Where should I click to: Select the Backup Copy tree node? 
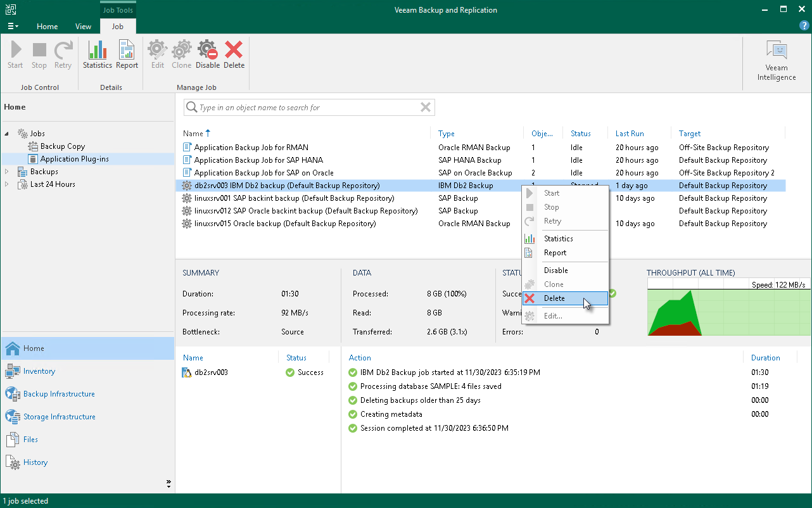[63, 146]
